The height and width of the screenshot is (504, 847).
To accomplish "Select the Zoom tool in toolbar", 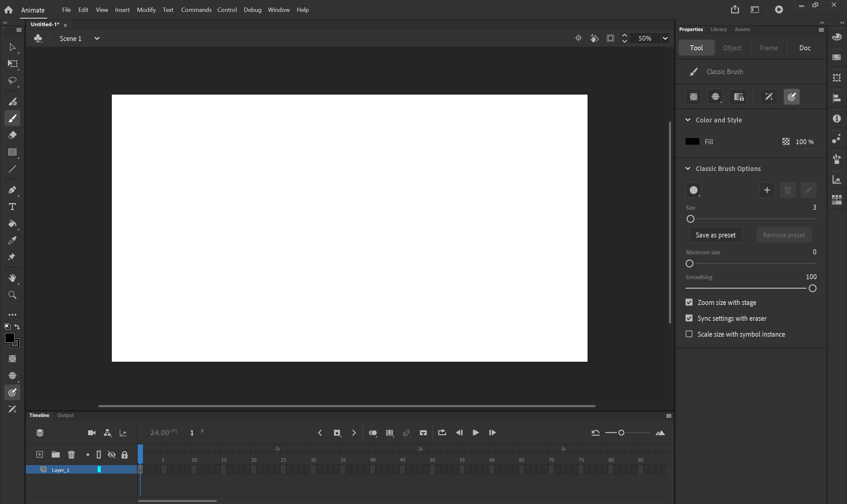I will (x=12, y=295).
